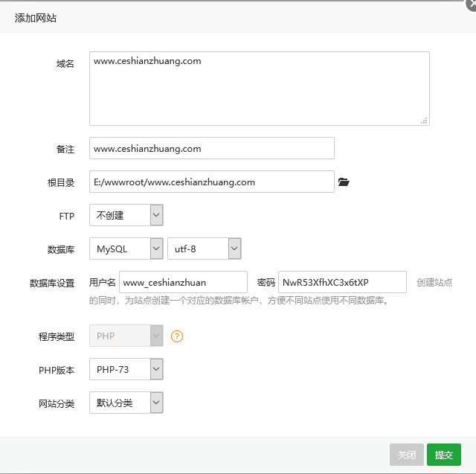This screenshot has height=474, width=476.
Task: Close the dialog with the top-right X
Action: coord(472,4)
